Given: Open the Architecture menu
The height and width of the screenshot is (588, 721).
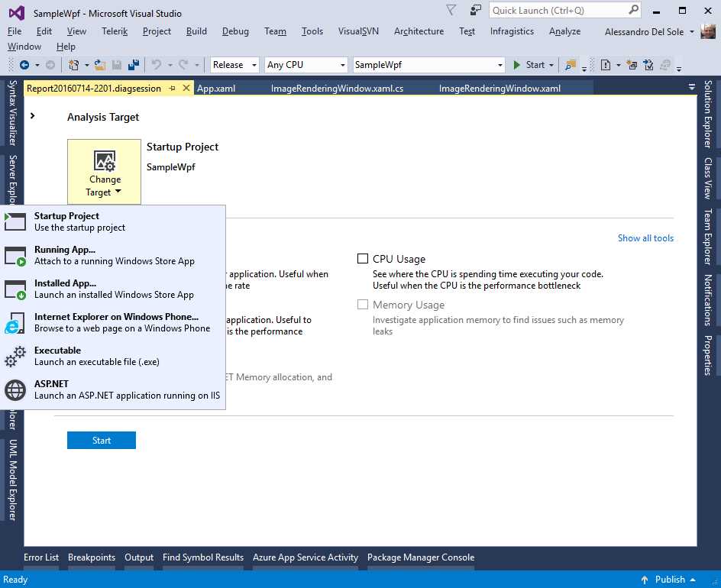Looking at the screenshot, I should [x=419, y=31].
